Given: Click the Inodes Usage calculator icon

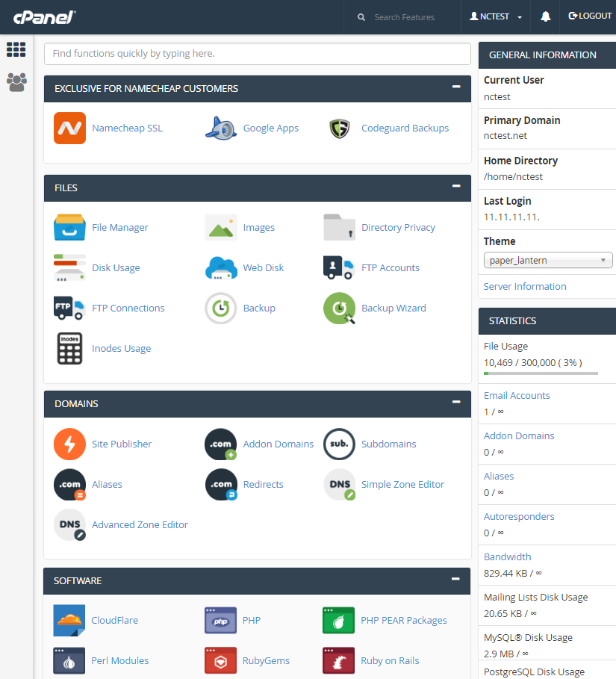Looking at the screenshot, I should coord(69,348).
